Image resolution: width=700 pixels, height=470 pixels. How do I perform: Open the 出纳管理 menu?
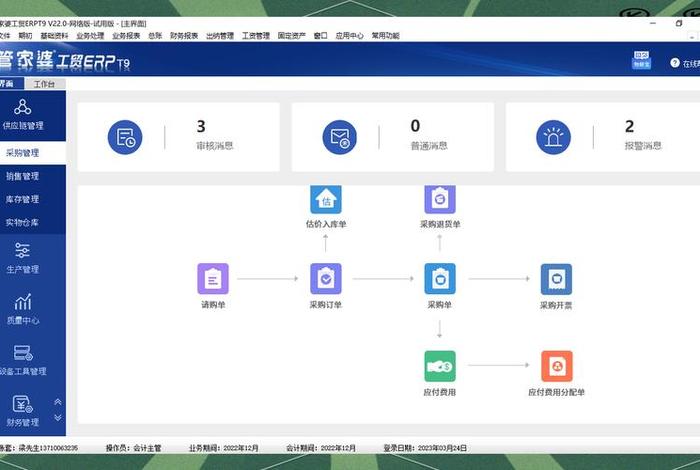point(220,36)
